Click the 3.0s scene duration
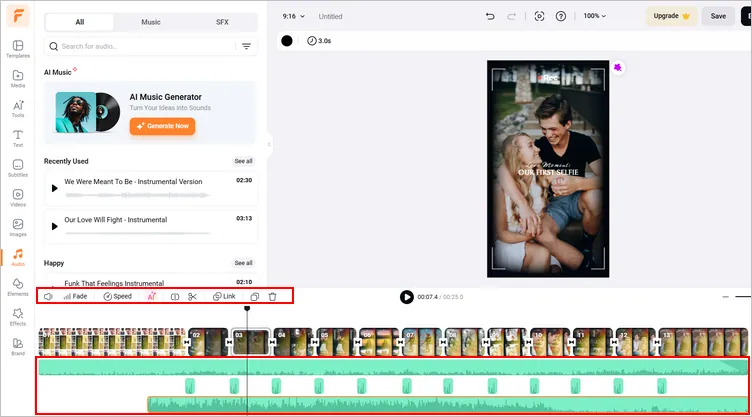The height and width of the screenshot is (417, 752). (319, 41)
